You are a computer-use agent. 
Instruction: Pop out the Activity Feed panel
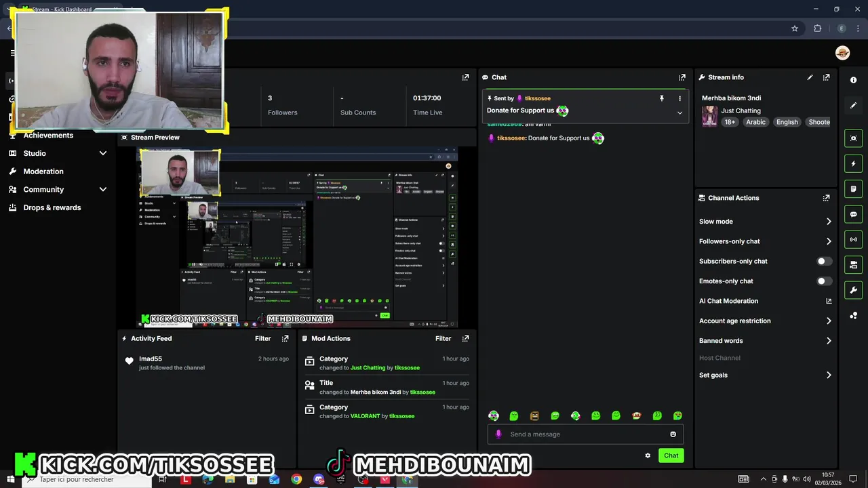(x=285, y=338)
